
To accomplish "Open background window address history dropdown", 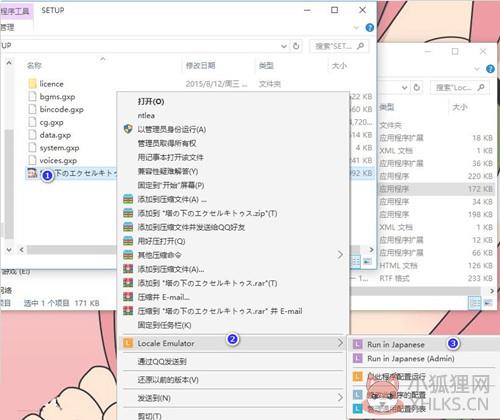I will 404,88.
